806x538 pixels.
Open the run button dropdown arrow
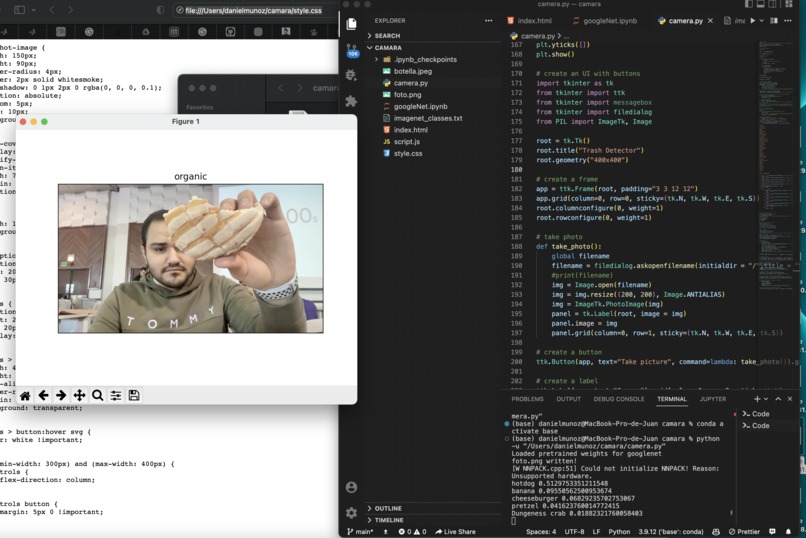762,21
